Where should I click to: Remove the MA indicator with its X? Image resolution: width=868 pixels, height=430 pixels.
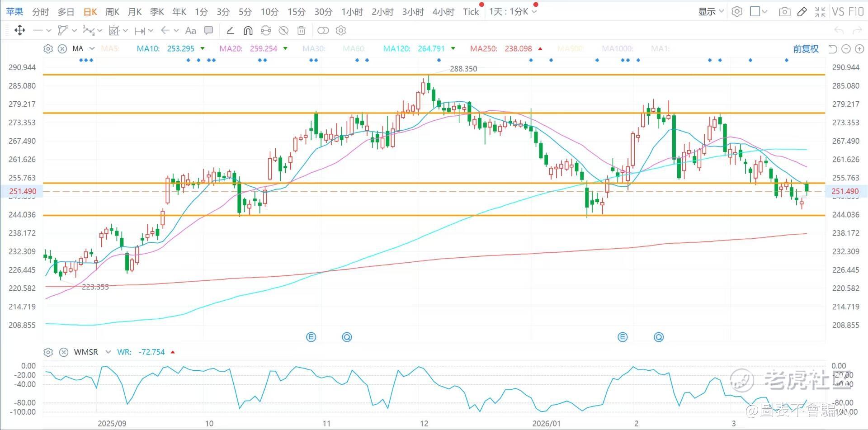(x=62, y=49)
